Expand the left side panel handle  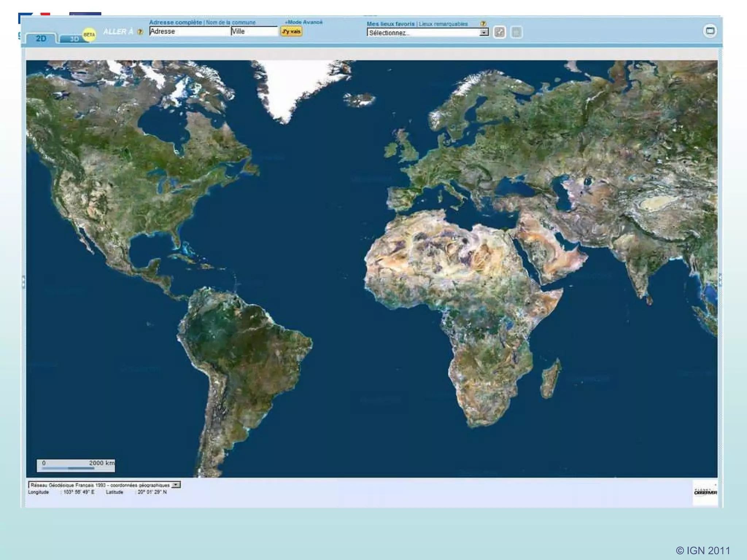tap(23, 281)
